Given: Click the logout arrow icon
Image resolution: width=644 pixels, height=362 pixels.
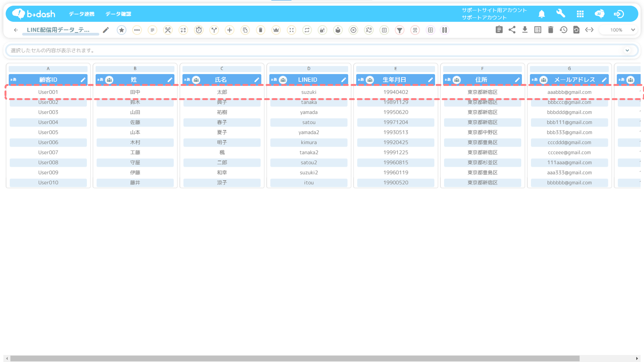Looking at the screenshot, I should click(619, 14).
